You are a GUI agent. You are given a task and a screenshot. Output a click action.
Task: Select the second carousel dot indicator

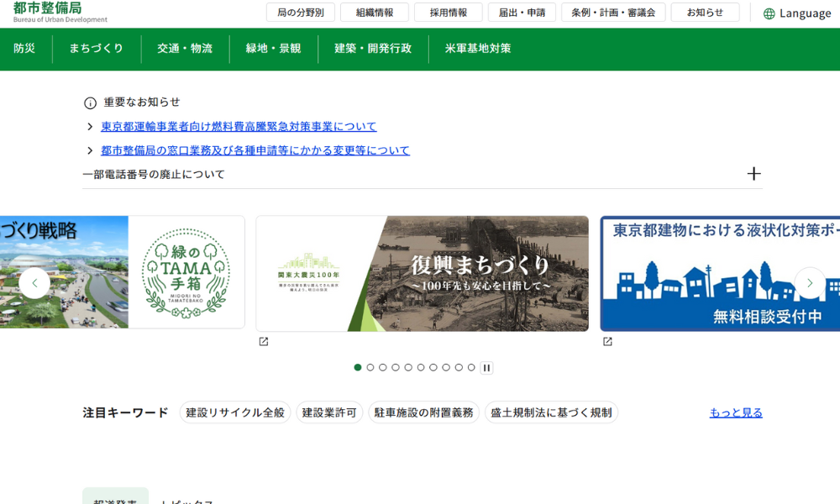click(370, 367)
